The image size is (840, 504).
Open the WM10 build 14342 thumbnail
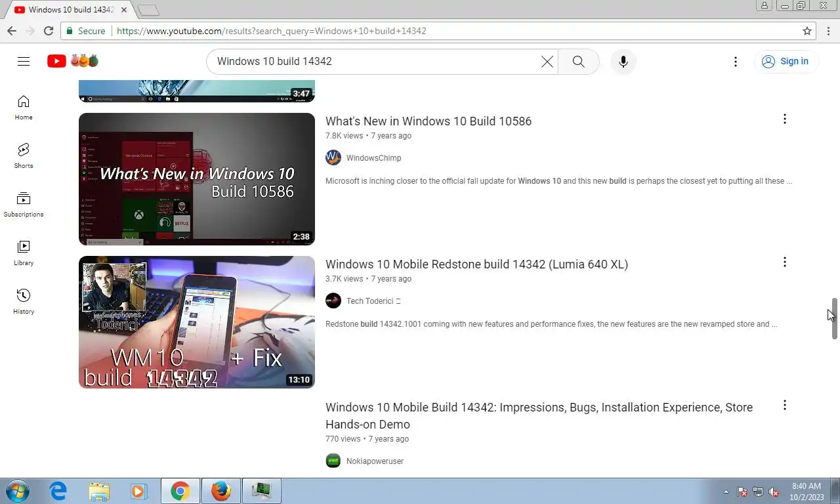197,322
